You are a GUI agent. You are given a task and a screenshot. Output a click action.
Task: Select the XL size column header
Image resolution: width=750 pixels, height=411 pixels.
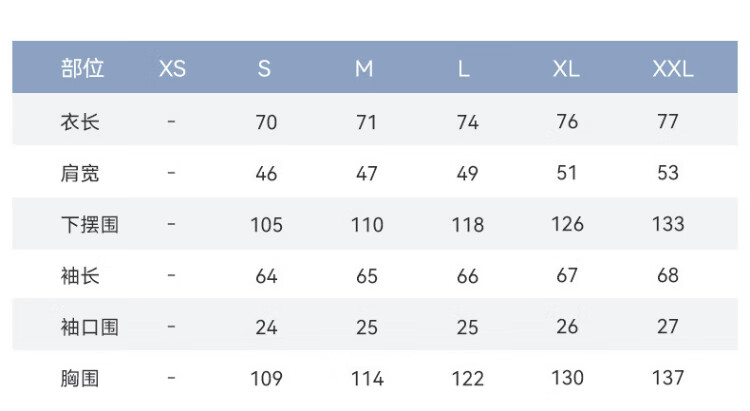point(566,69)
